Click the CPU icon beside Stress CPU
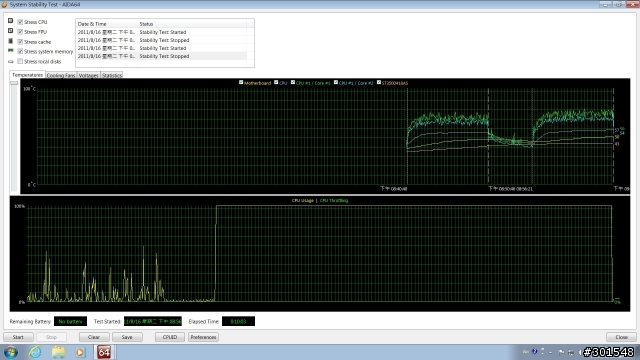640x360 pixels. tap(11, 21)
